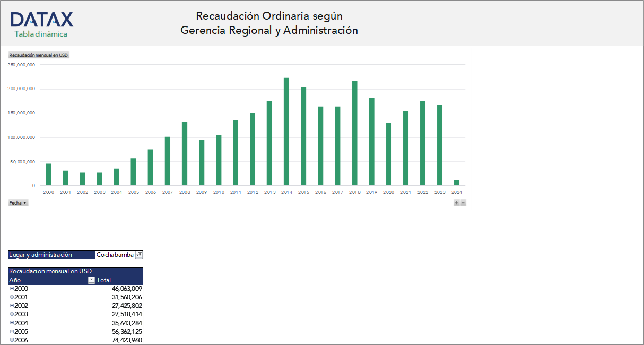The width and height of the screenshot is (644, 345).
Task: Select the small 2024 bar in the chart
Action: [456, 183]
